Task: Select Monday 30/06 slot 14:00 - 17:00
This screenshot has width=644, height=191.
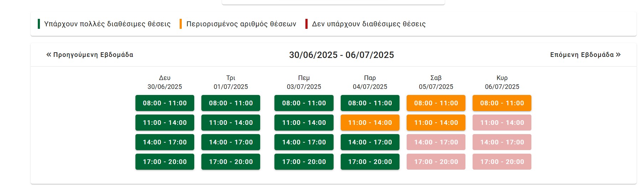Action: [165, 142]
